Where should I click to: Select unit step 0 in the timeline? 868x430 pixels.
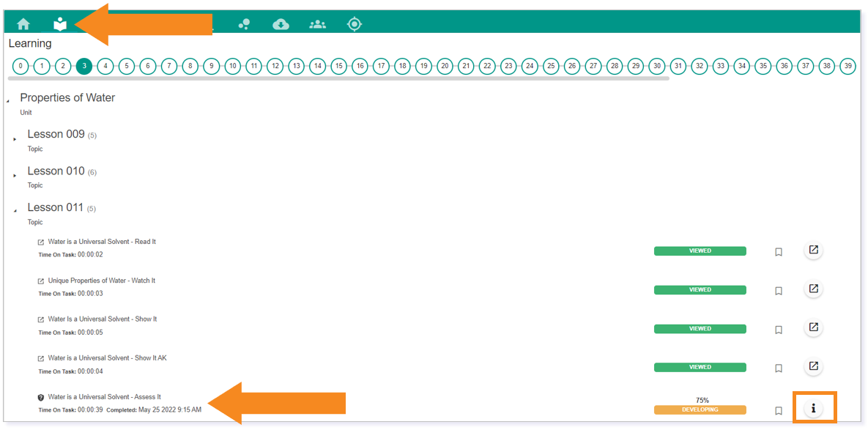[x=21, y=66]
